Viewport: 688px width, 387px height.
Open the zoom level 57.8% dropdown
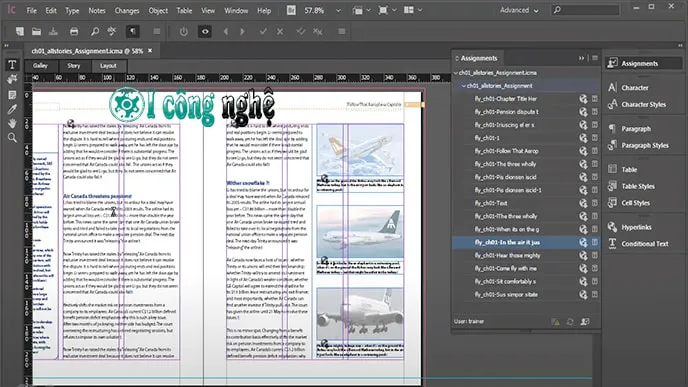338,10
